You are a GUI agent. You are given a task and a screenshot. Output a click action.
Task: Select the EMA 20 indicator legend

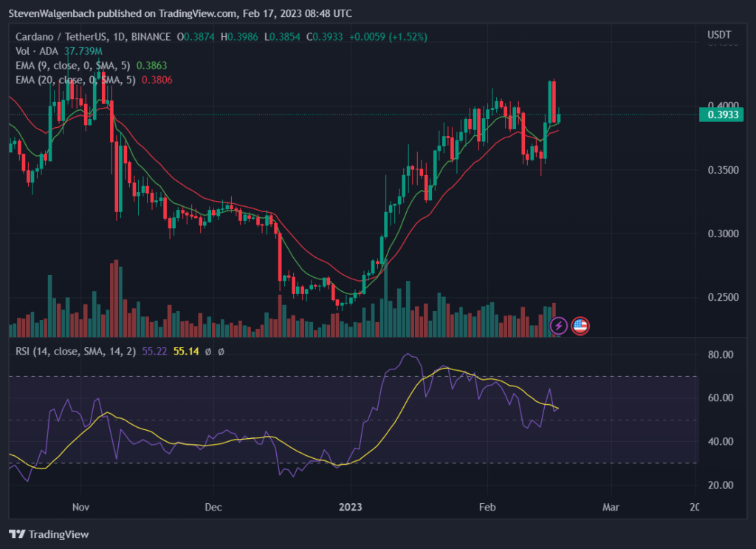75,80
